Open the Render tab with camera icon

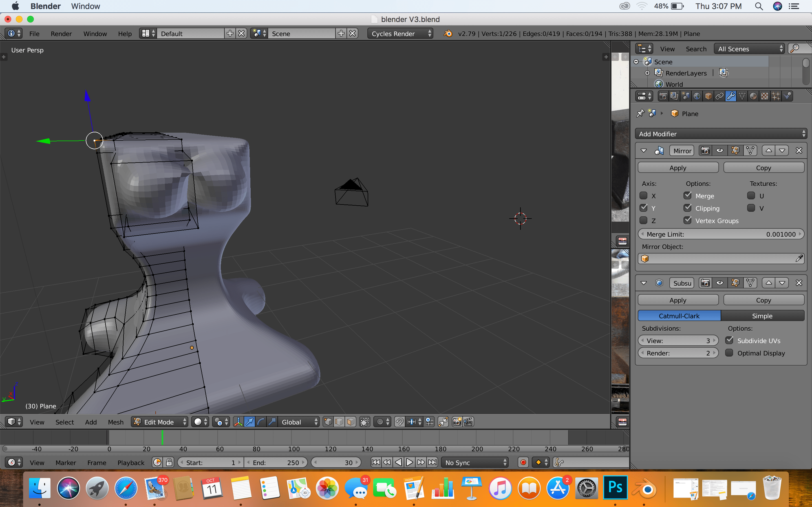(663, 96)
